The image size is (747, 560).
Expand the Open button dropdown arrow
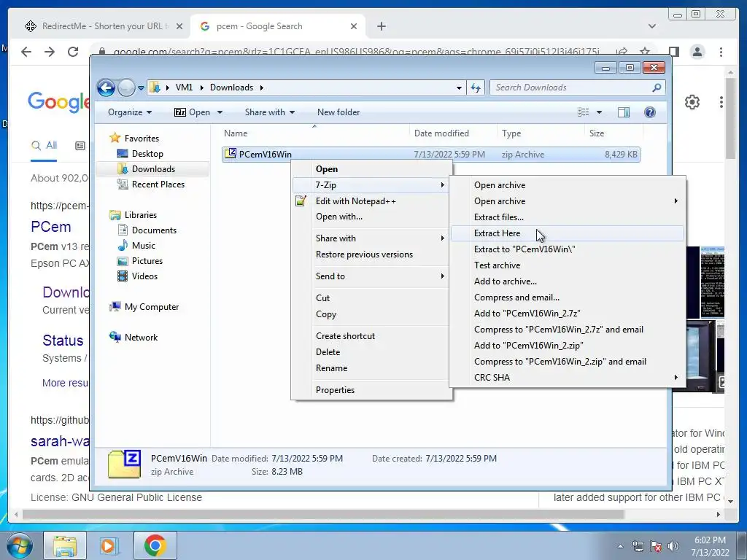(x=220, y=112)
